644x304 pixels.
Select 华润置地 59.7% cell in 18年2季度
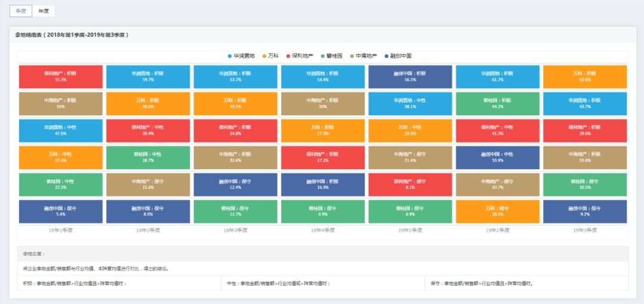tap(148, 77)
